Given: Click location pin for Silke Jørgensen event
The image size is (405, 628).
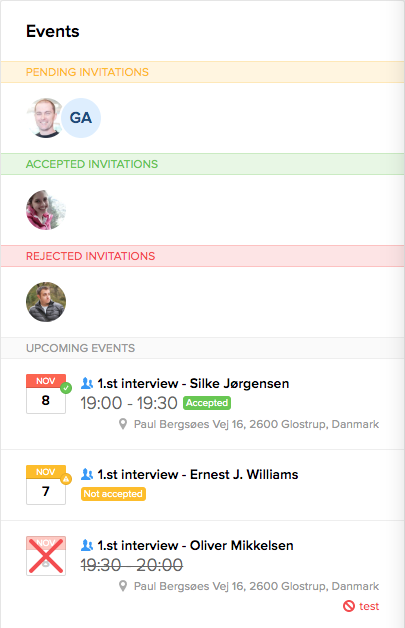Looking at the screenshot, I should [x=123, y=424].
